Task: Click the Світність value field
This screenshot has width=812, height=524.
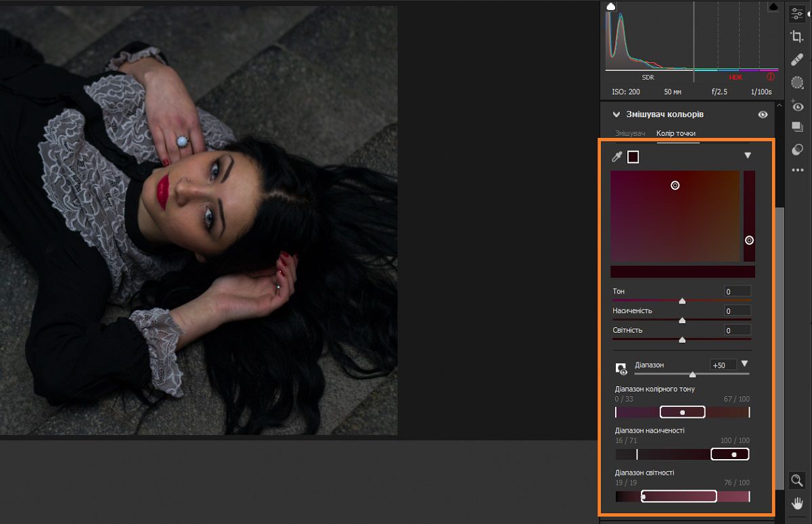Action: (x=737, y=331)
